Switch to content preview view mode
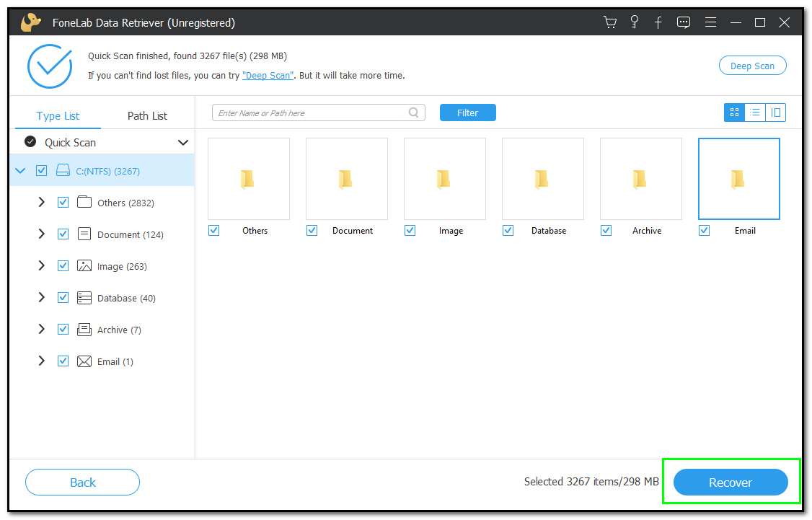 tap(776, 113)
